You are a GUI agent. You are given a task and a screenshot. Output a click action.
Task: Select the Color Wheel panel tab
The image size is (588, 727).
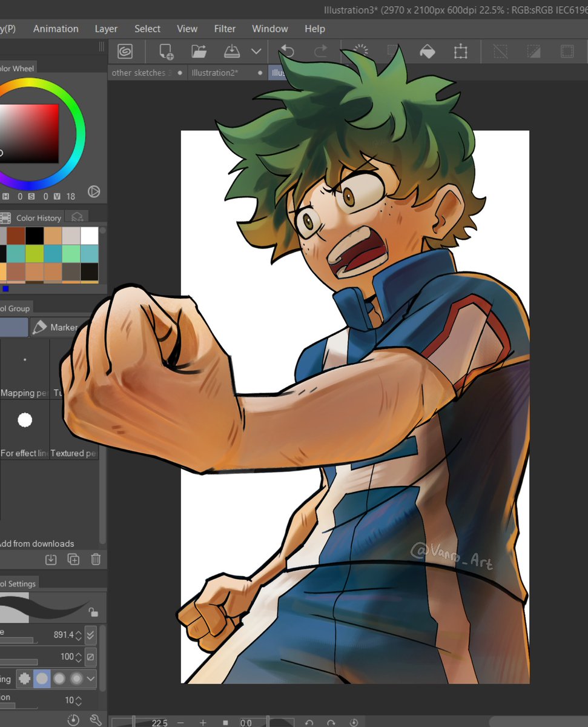18,68
